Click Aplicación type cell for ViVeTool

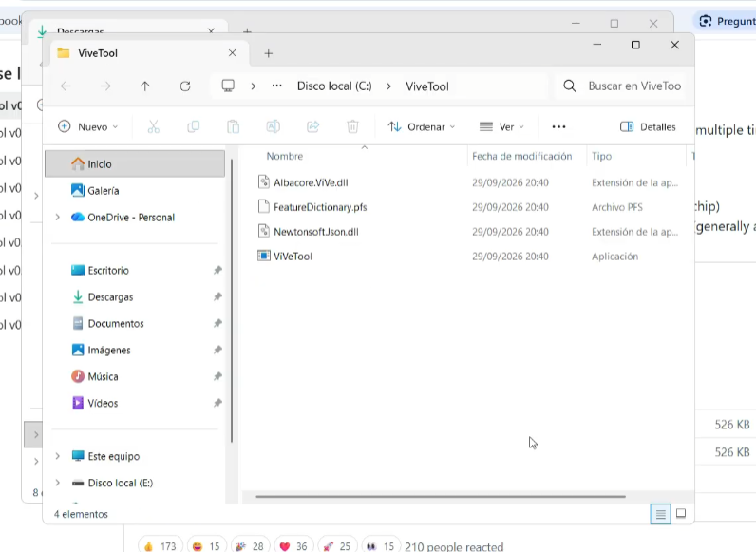tap(615, 257)
